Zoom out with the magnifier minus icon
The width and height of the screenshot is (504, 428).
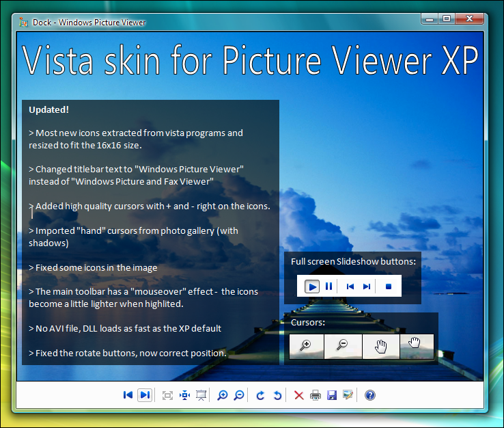[239, 395]
